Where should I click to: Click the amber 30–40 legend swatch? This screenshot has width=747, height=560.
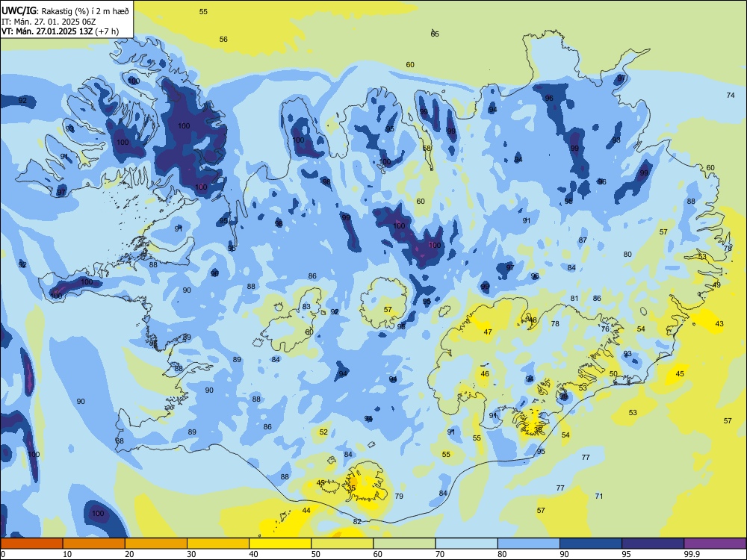218,544
